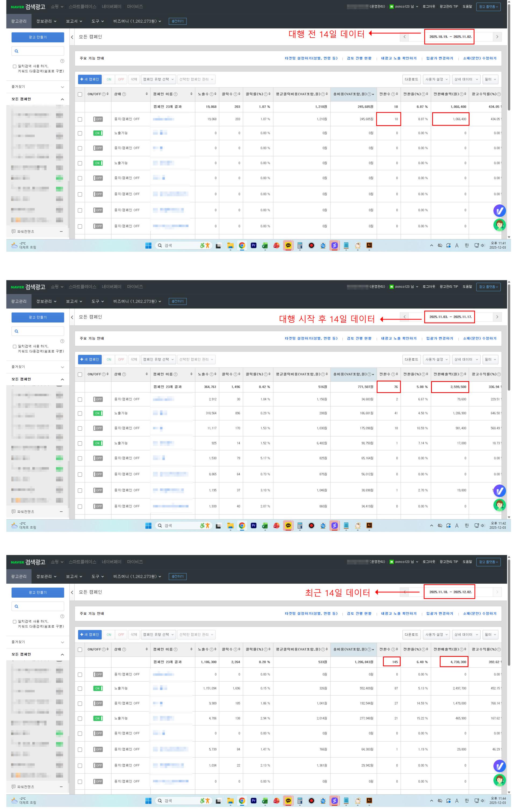Open the 도구 menu in the 2025.11.18 view
This screenshot has width=516, height=812.
point(97,576)
